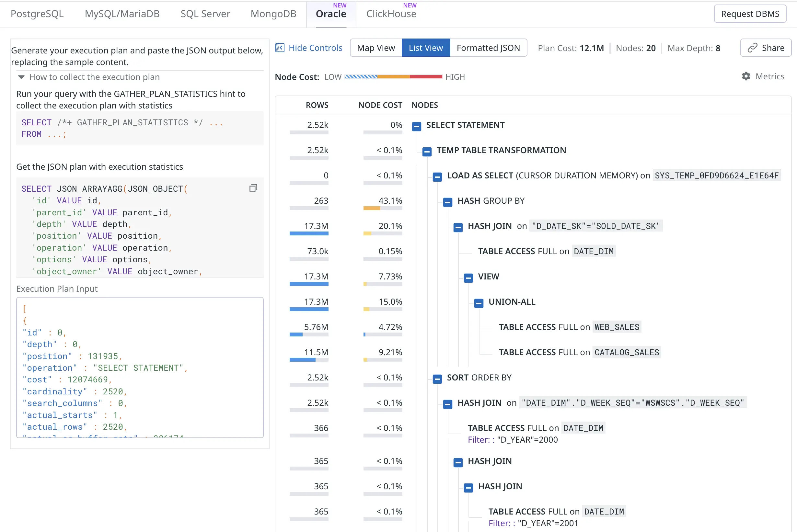Switch to Map View

pyautogui.click(x=376, y=48)
